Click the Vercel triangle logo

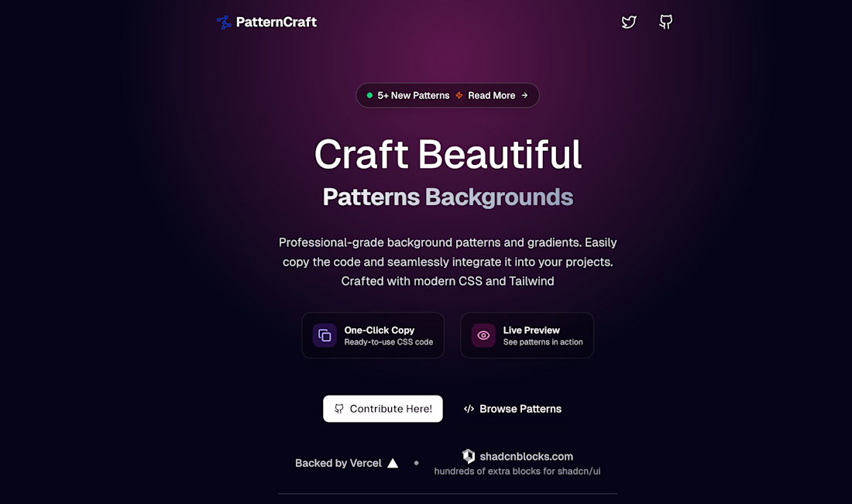(x=393, y=463)
